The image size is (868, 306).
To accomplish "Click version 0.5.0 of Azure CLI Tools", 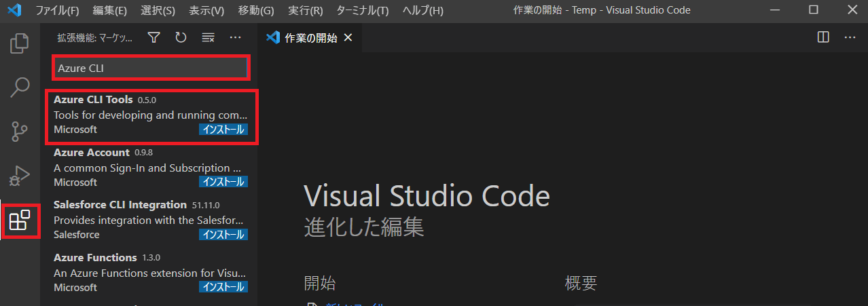I will tap(147, 100).
